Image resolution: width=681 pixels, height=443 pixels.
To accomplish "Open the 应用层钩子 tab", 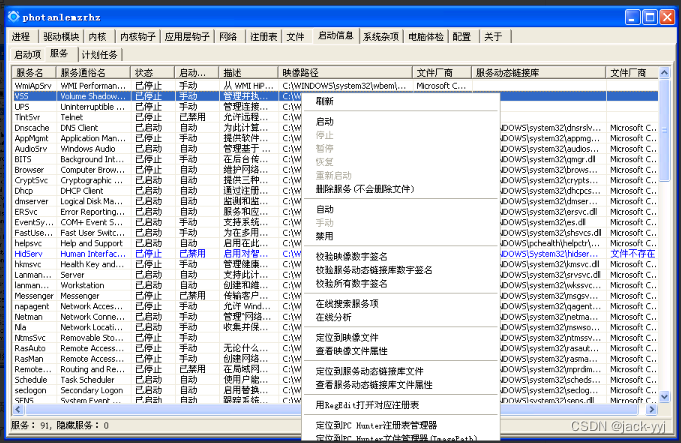I will click(187, 37).
